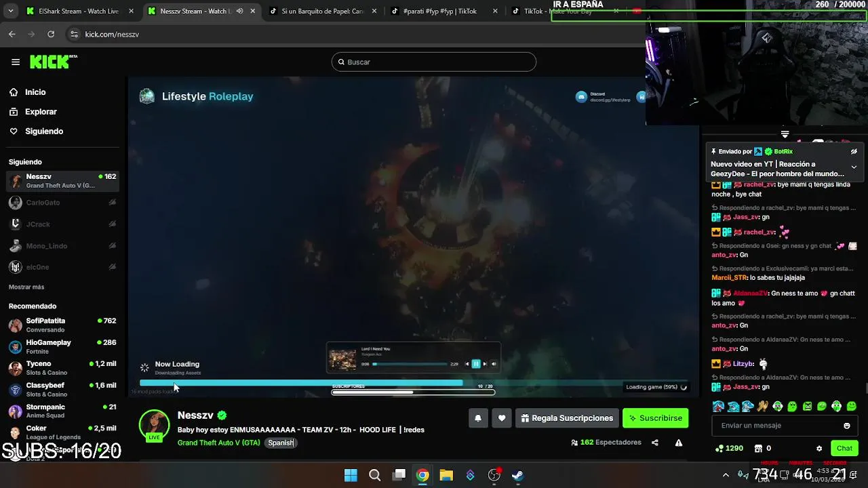Click the browser forward arrow
868x488 pixels.
click(x=31, y=34)
